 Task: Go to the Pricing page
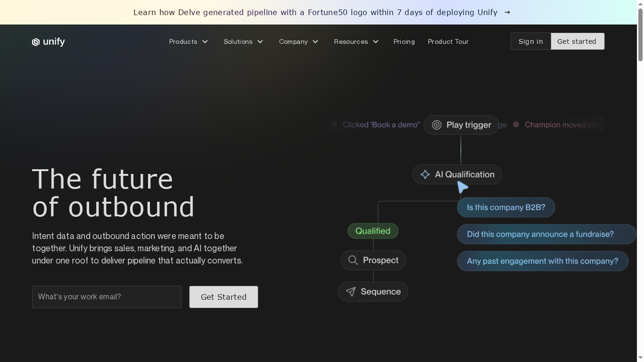[x=404, y=41]
